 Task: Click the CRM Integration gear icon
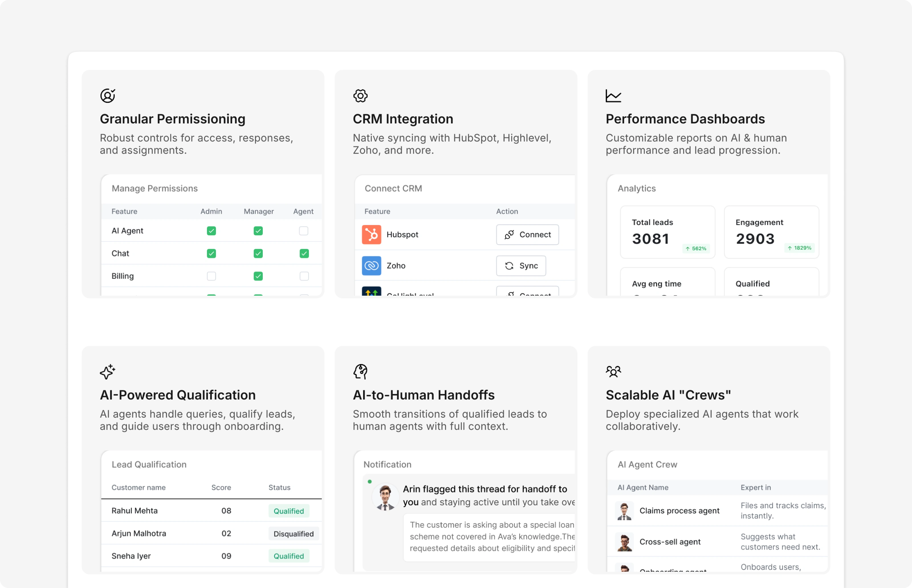pyautogui.click(x=360, y=95)
